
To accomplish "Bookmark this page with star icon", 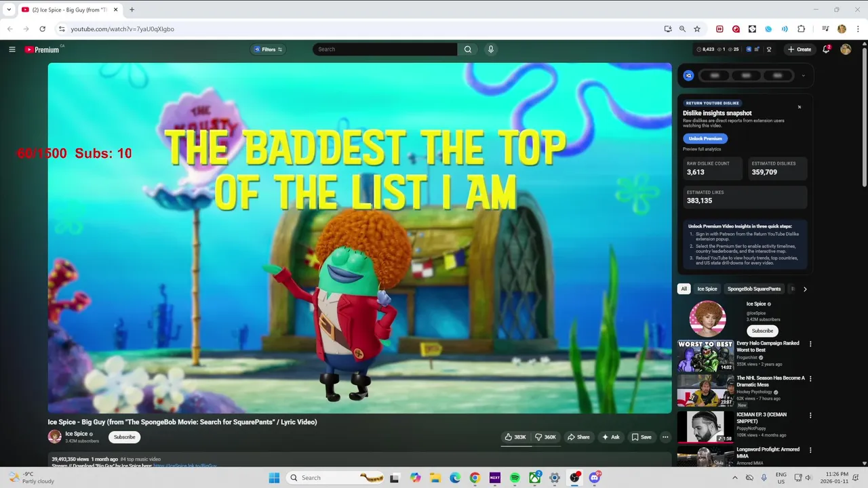I will [696, 29].
